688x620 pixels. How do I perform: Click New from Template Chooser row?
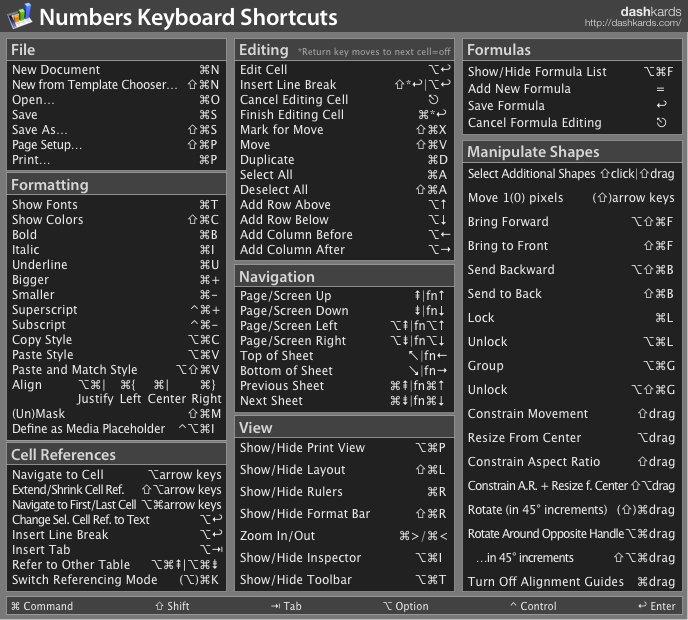(x=116, y=85)
